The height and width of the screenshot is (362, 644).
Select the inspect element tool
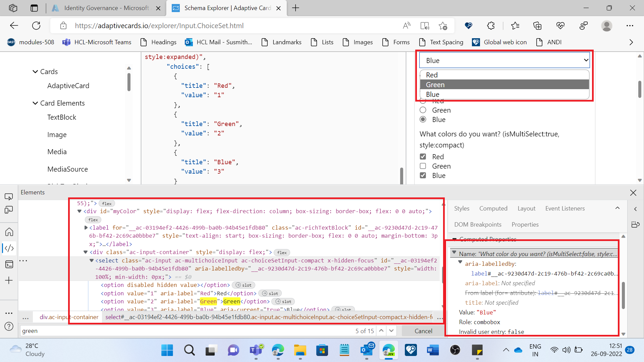coord(9,196)
